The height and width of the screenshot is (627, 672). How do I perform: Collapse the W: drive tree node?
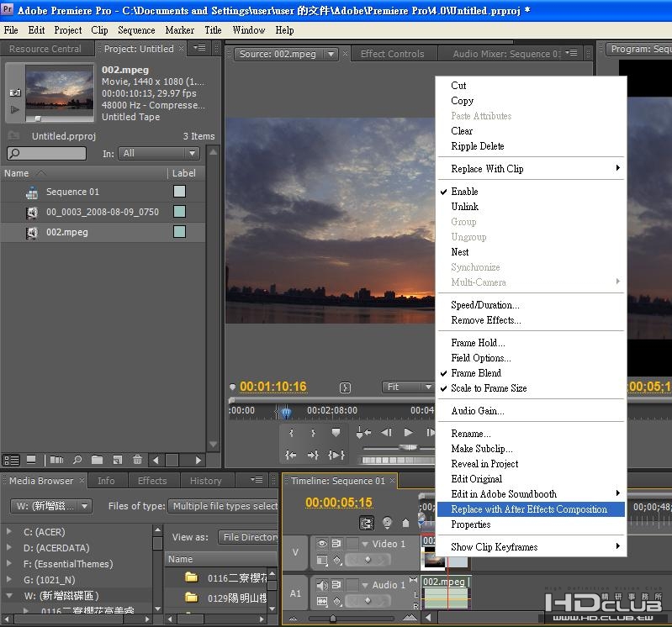(9, 595)
